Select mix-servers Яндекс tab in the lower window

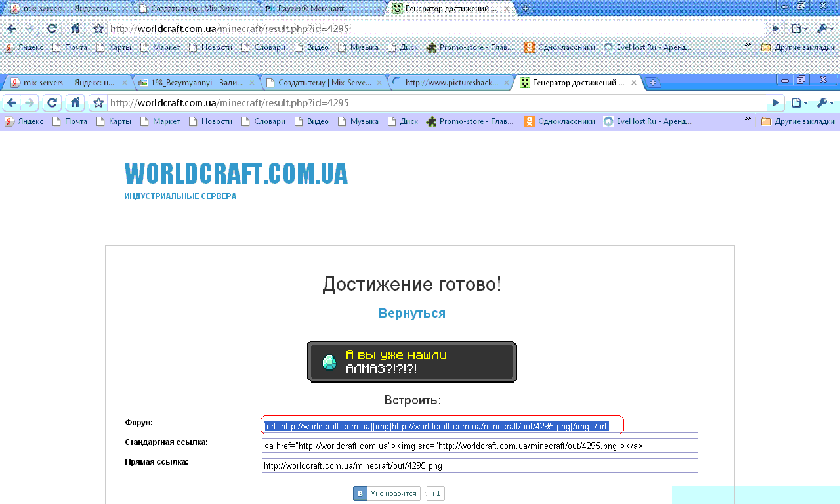68,83
